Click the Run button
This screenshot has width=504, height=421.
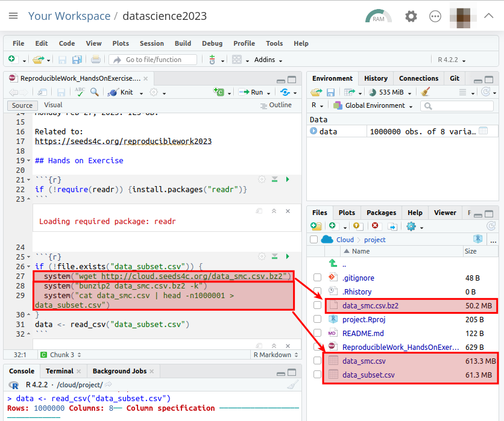(251, 92)
